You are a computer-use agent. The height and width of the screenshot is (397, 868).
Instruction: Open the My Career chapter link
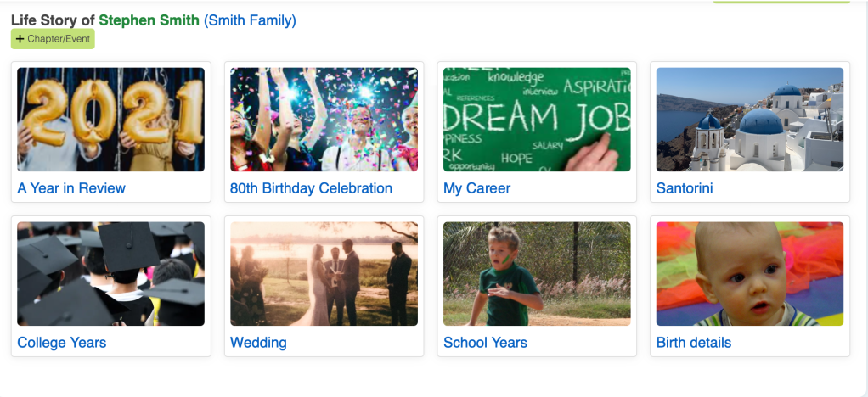[476, 188]
